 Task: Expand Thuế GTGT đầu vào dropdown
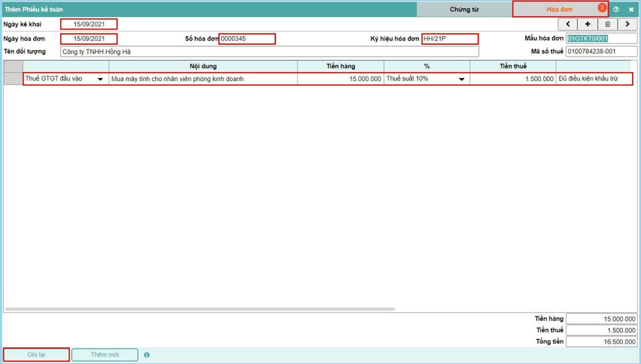[x=100, y=79]
